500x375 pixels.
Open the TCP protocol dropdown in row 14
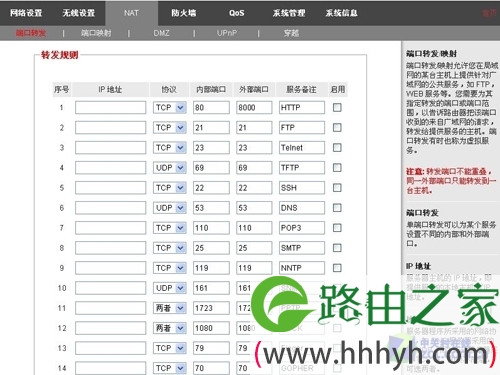pyautogui.click(x=170, y=368)
